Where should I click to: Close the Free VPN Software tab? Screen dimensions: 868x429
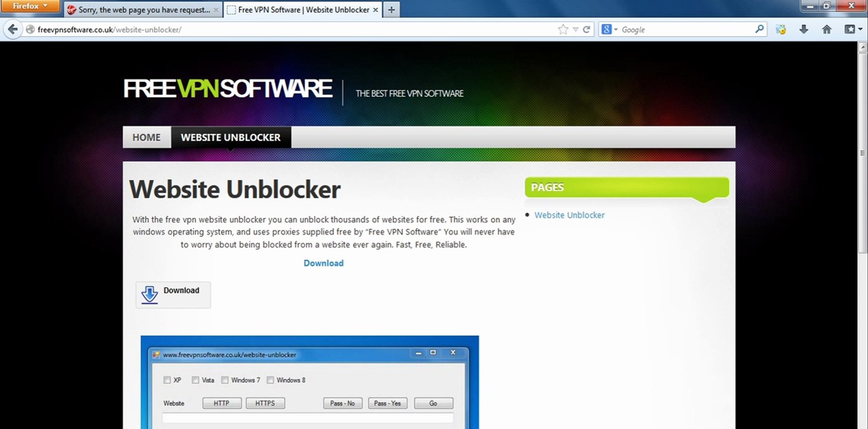click(375, 10)
